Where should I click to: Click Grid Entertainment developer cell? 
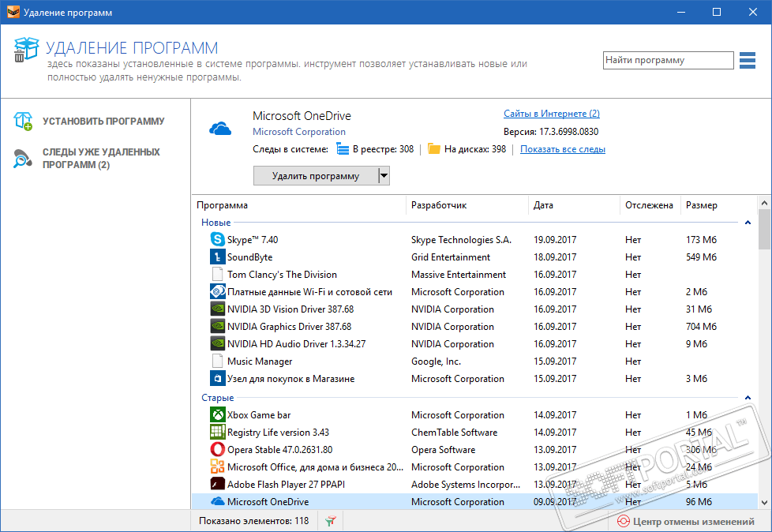click(x=451, y=257)
